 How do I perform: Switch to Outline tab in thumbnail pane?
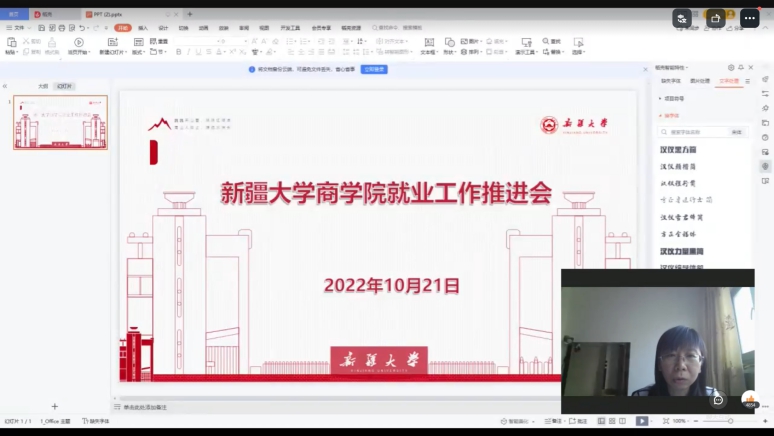tap(43, 86)
